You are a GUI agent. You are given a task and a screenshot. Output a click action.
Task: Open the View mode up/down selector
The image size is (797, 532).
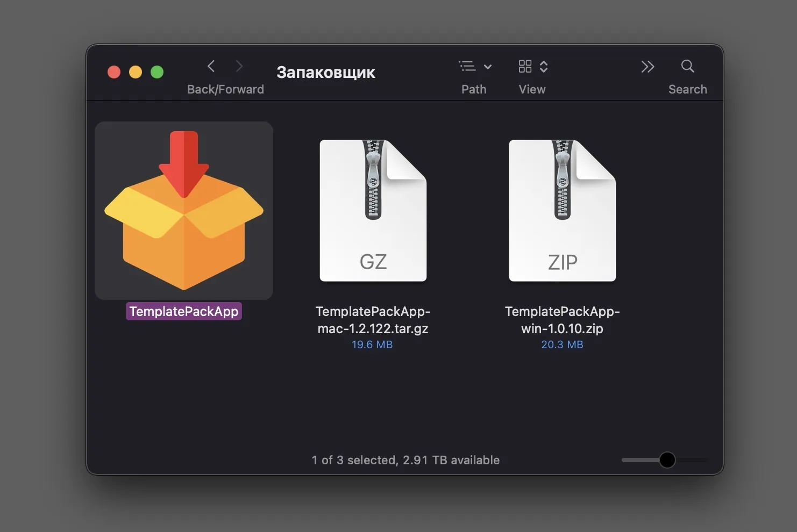[x=544, y=67]
